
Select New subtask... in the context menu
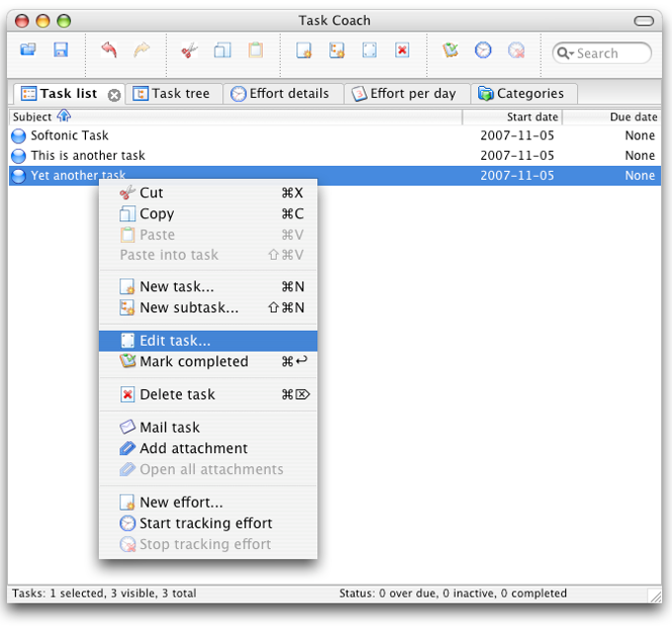pyautogui.click(x=208, y=307)
